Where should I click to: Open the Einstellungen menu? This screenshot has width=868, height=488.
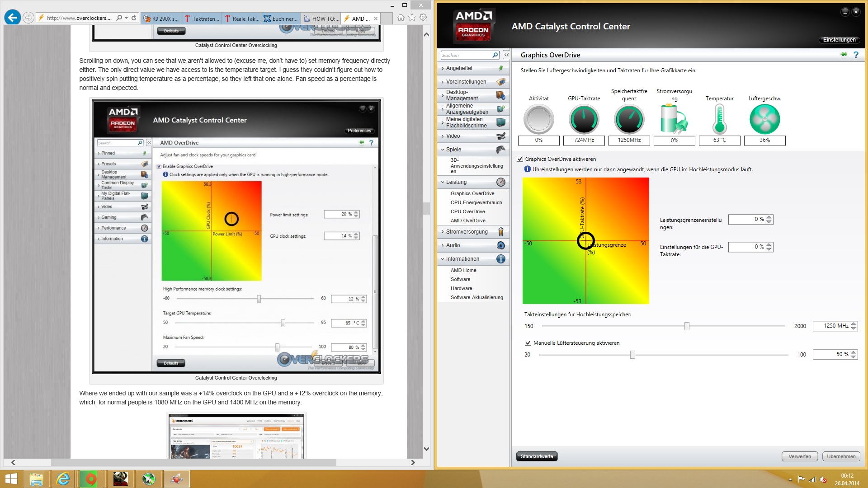coord(839,40)
